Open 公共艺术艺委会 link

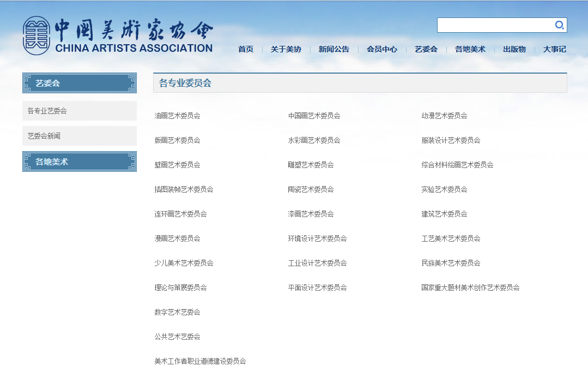(x=177, y=337)
